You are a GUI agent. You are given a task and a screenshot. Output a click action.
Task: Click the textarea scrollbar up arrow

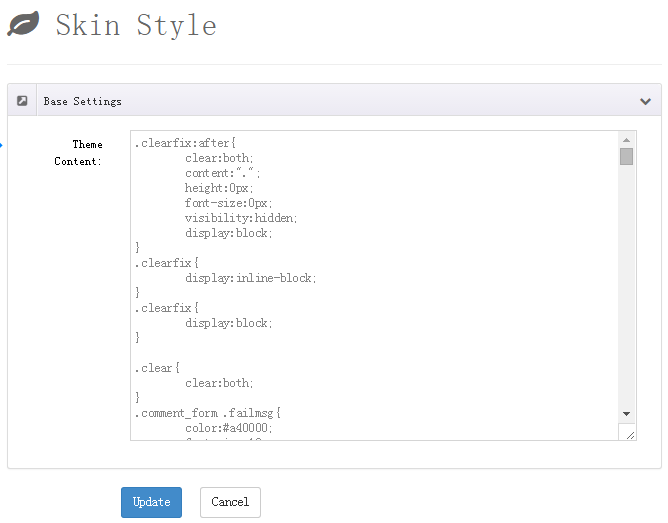626,140
